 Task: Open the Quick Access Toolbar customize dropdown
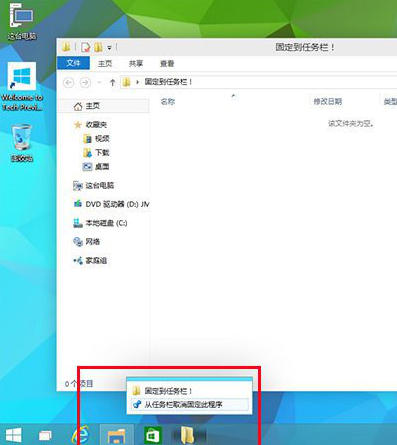tap(109, 48)
